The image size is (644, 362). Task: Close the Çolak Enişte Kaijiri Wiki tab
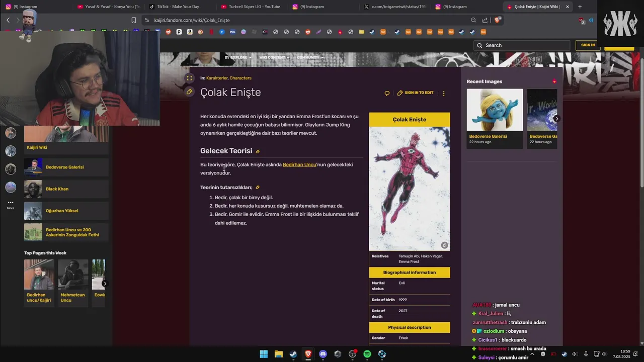pyautogui.click(x=568, y=7)
